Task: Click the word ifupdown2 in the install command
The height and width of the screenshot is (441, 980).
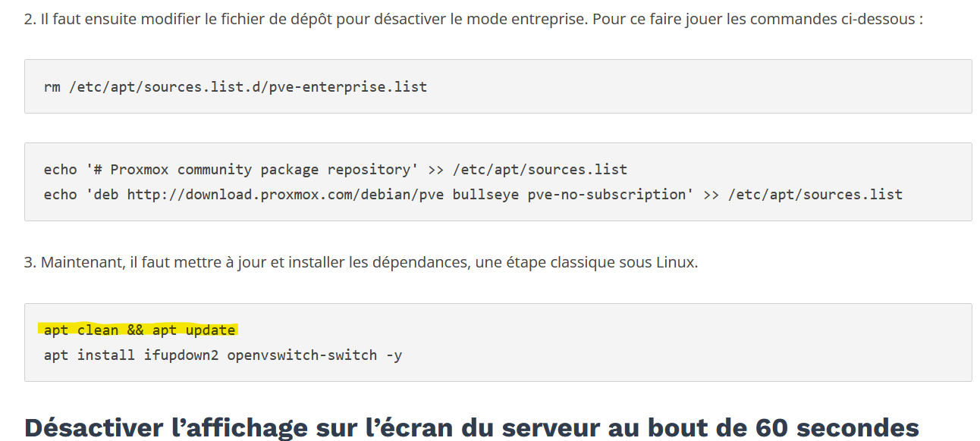Action: (x=181, y=355)
